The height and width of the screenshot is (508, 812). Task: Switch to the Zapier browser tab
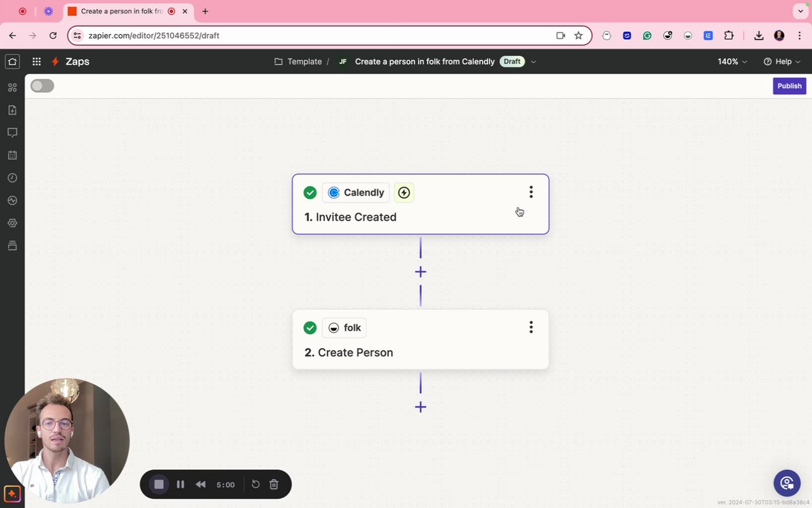point(121,11)
